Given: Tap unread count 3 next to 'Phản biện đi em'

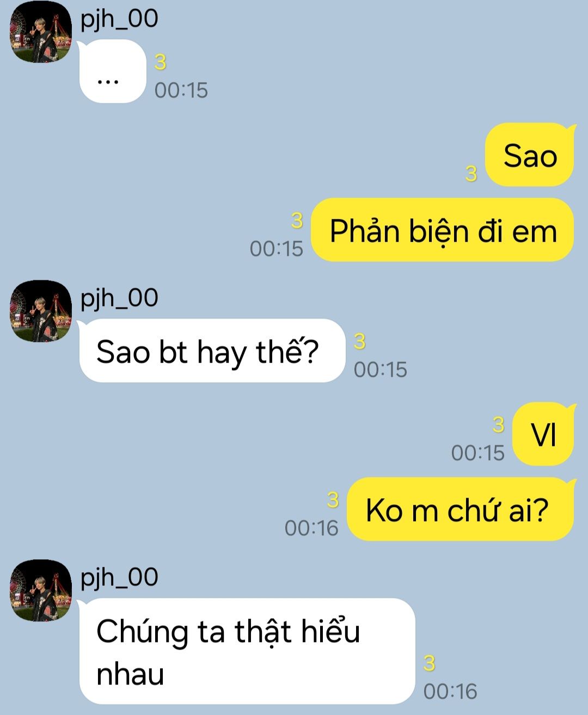Looking at the screenshot, I should [297, 221].
